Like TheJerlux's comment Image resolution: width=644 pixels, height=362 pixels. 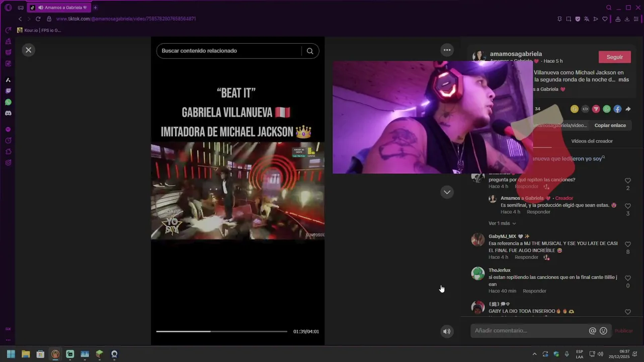(x=627, y=278)
